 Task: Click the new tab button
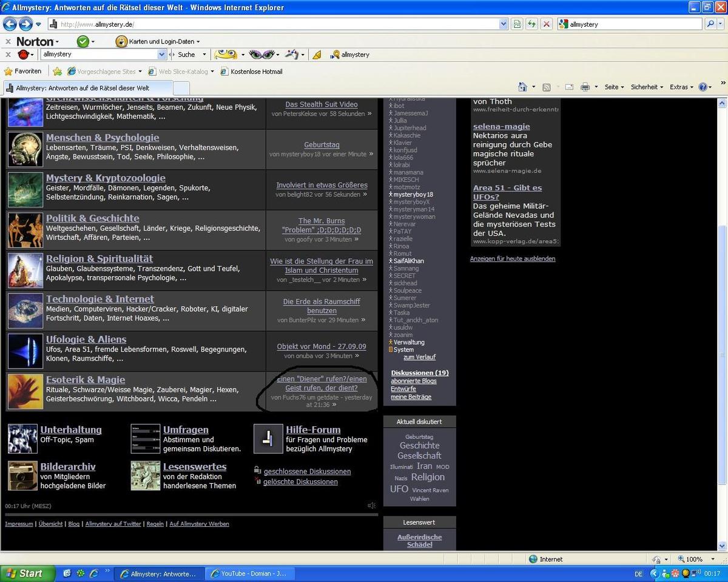[181, 89]
